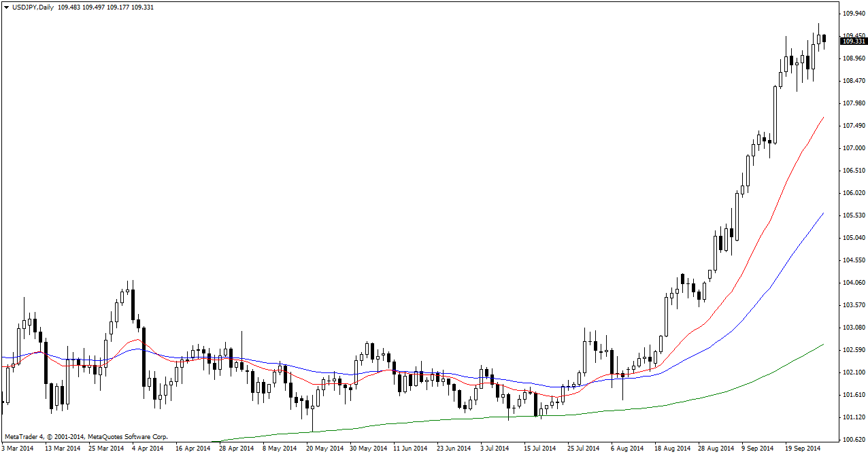Click the USDJPY,Daily chart title text
868x454 pixels.
(33, 6)
